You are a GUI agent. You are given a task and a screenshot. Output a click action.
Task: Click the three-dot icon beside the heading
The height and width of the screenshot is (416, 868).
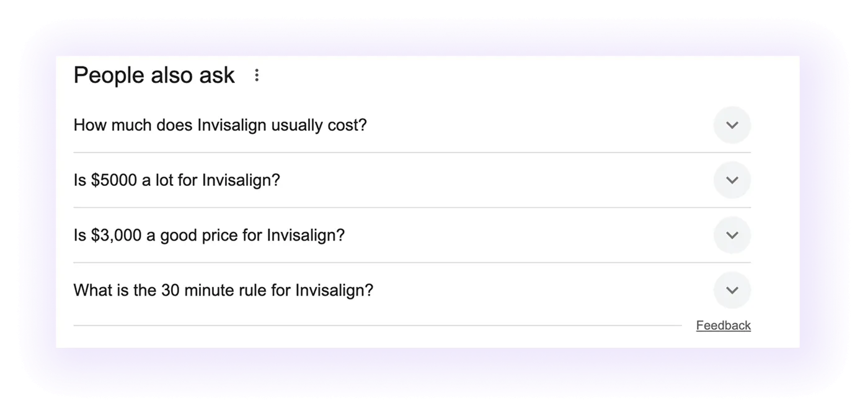[257, 75]
